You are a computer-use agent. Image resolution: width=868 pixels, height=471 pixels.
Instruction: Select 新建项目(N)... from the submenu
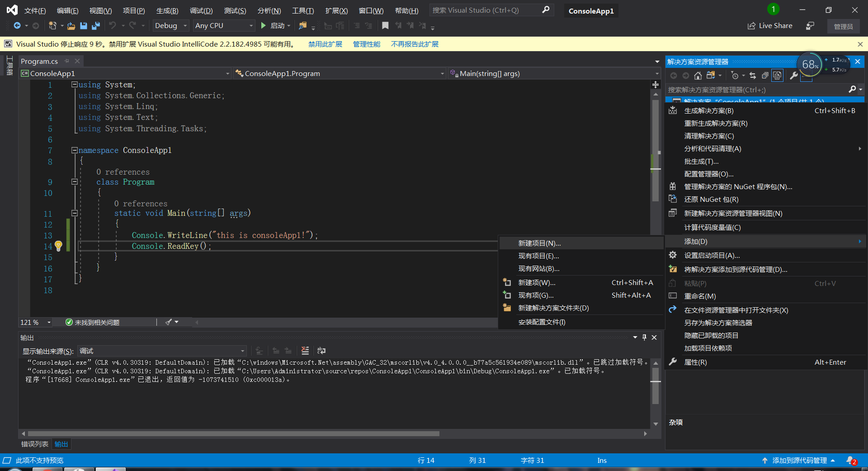581,243
